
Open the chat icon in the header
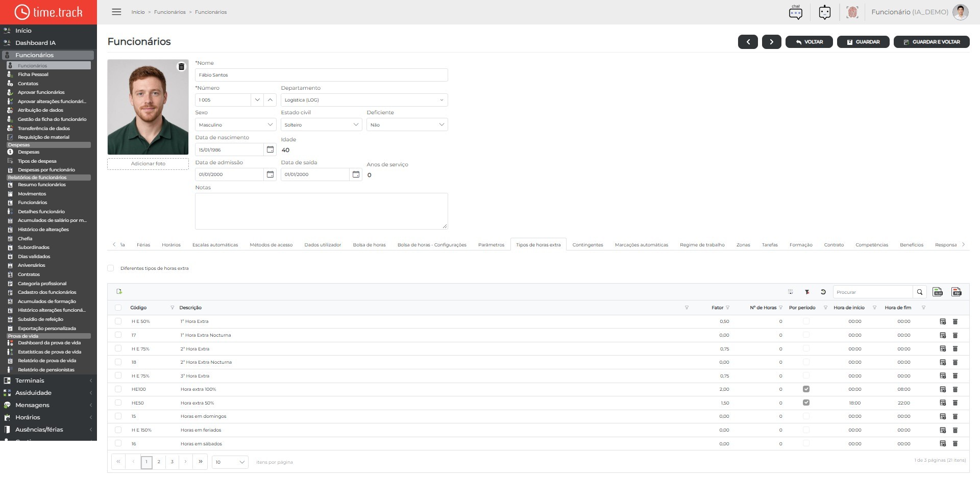pos(796,12)
